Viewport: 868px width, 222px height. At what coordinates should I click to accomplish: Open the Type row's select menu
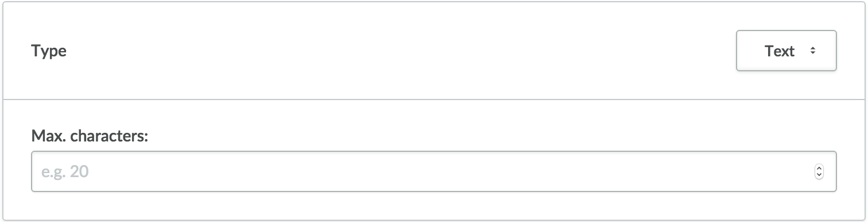(x=786, y=51)
